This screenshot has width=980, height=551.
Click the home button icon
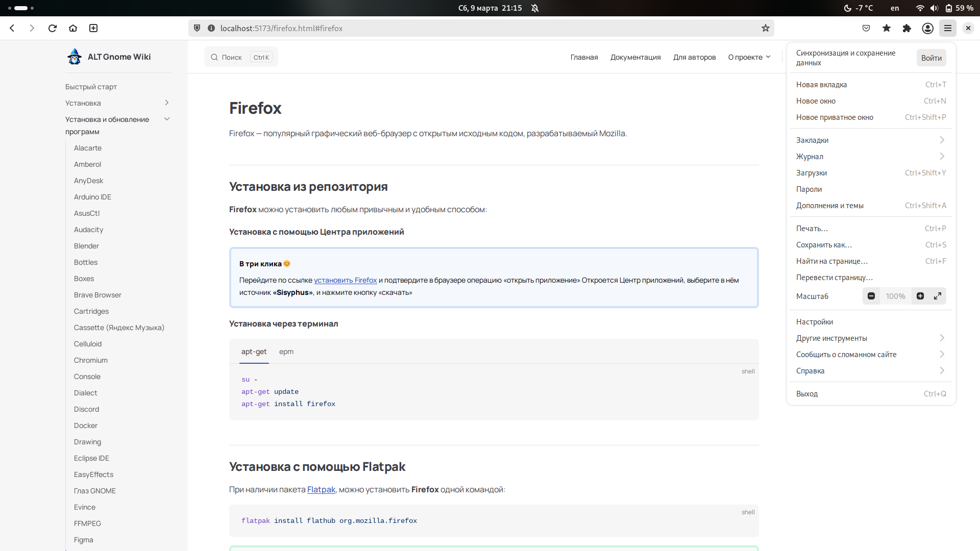coord(72,28)
